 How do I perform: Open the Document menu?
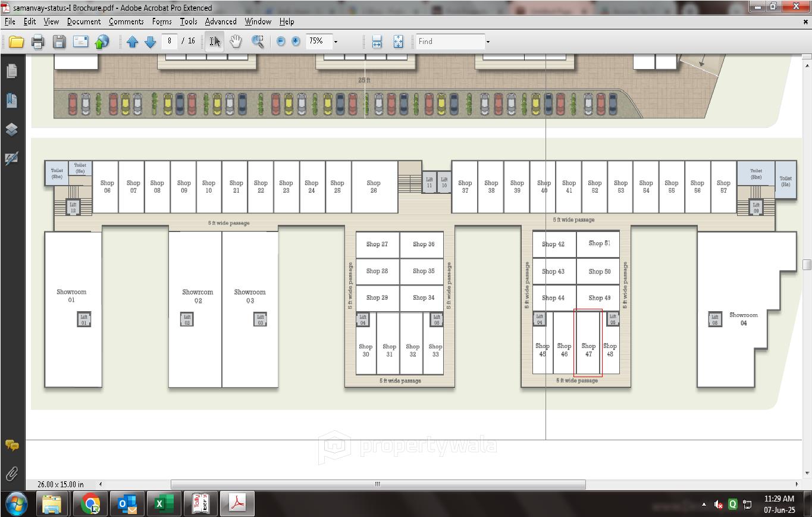tap(84, 21)
